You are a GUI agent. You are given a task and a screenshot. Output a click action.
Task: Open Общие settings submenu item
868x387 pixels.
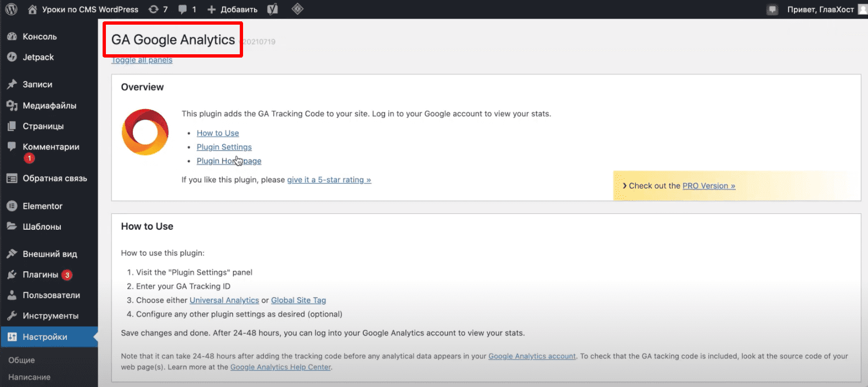[21, 360]
